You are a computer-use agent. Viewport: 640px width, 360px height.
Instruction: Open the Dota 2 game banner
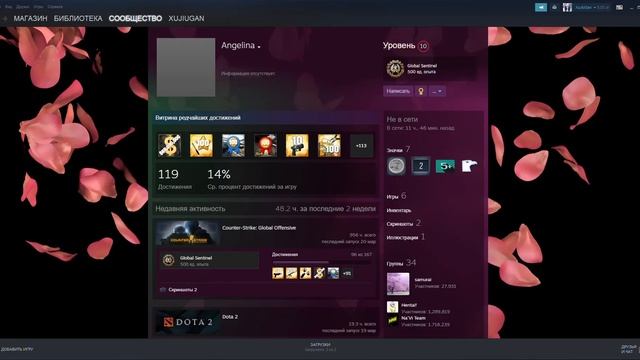click(x=187, y=322)
